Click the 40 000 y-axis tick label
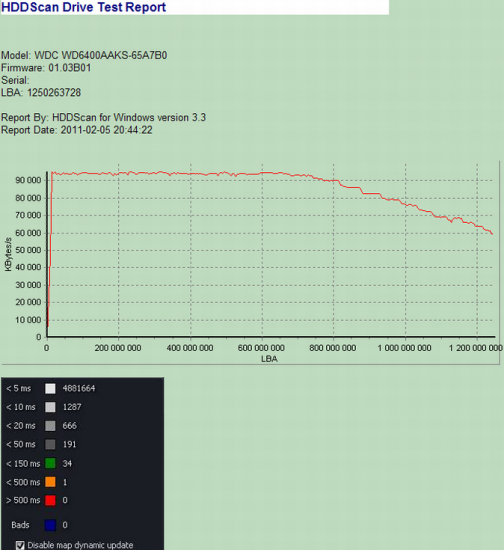 pos(28,267)
